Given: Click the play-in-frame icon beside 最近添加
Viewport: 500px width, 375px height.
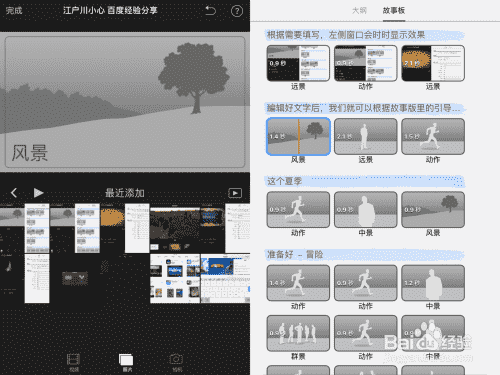Looking at the screenshot, I should click(235, 193).
